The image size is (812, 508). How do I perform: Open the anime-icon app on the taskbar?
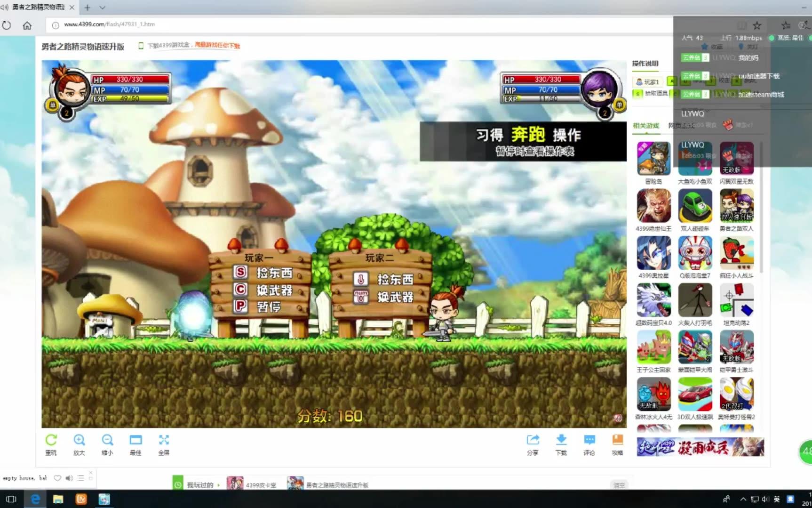(x=104, y=499)
